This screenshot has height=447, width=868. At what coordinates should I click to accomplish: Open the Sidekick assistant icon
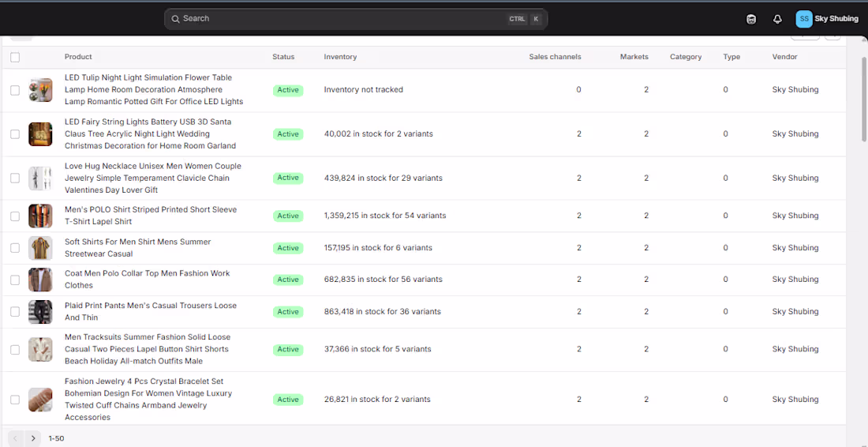[751, 19]
